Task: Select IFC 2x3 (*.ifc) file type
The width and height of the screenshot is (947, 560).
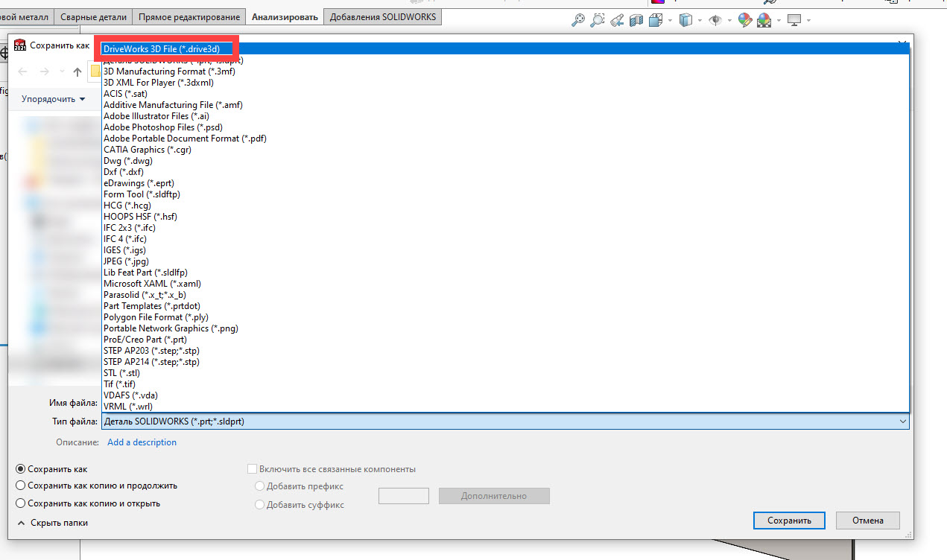Action: point(505,228)
